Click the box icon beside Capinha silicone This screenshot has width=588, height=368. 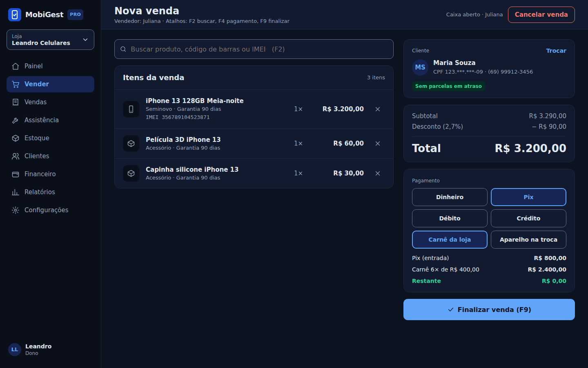[131, 173]
